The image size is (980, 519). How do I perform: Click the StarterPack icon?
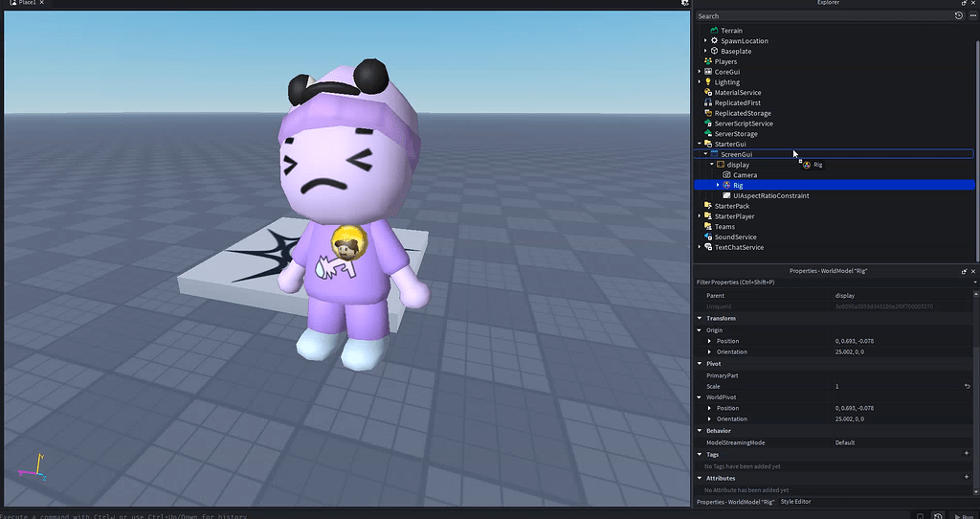708,206
